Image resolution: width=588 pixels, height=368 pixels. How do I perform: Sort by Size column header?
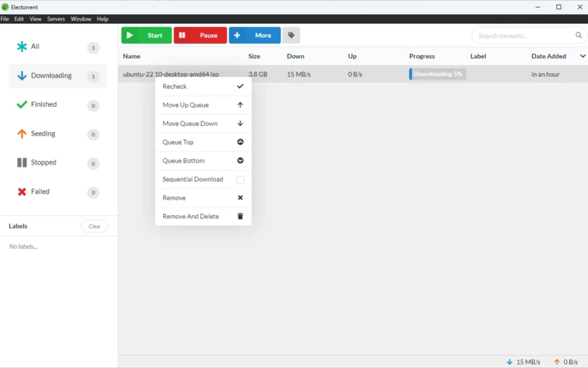254,56
